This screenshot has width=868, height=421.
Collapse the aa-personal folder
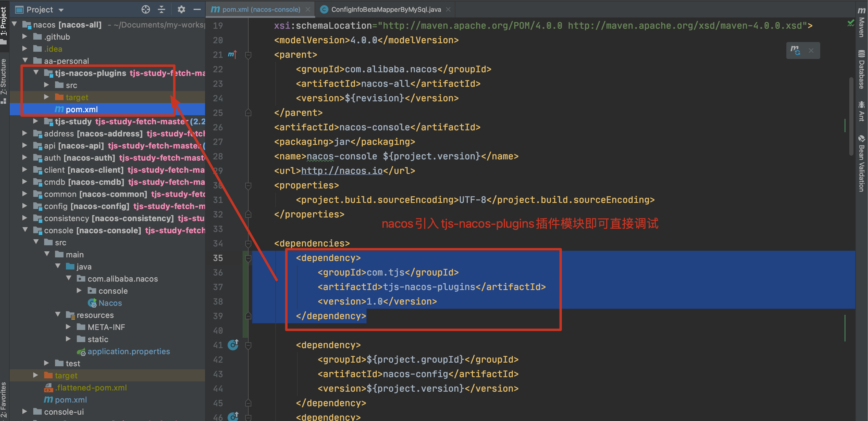(x=25, y=61)
